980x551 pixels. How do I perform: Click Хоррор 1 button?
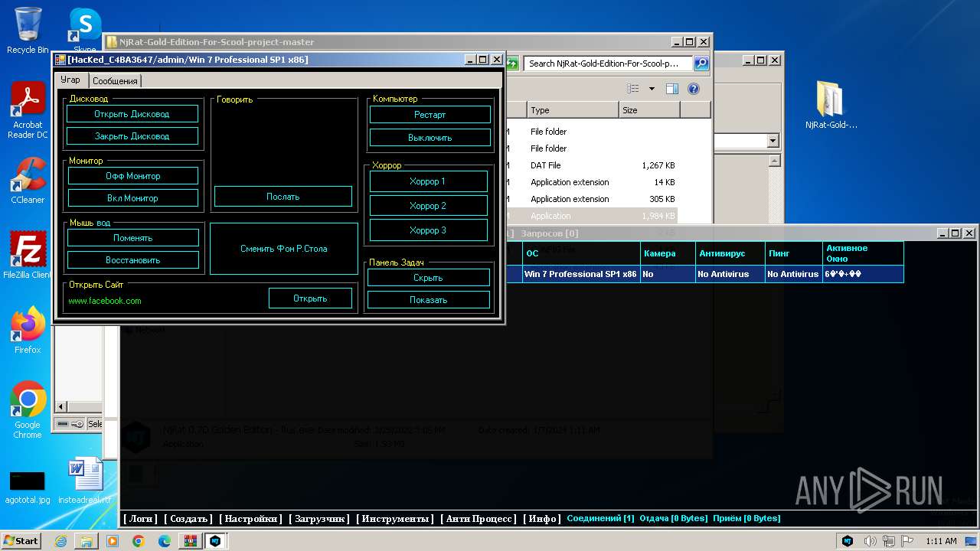[x=429, y=181]
